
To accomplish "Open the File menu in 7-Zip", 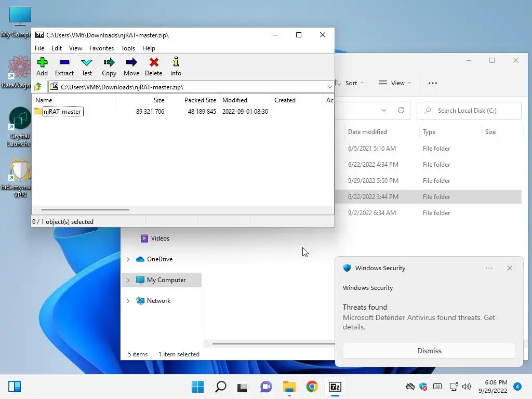I will click(x=39, y=48).
